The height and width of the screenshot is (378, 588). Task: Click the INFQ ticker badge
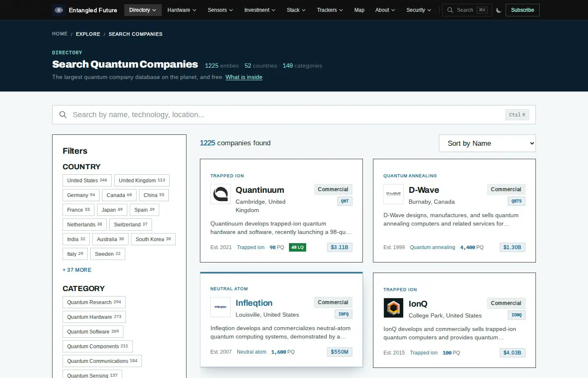(344, 314)
